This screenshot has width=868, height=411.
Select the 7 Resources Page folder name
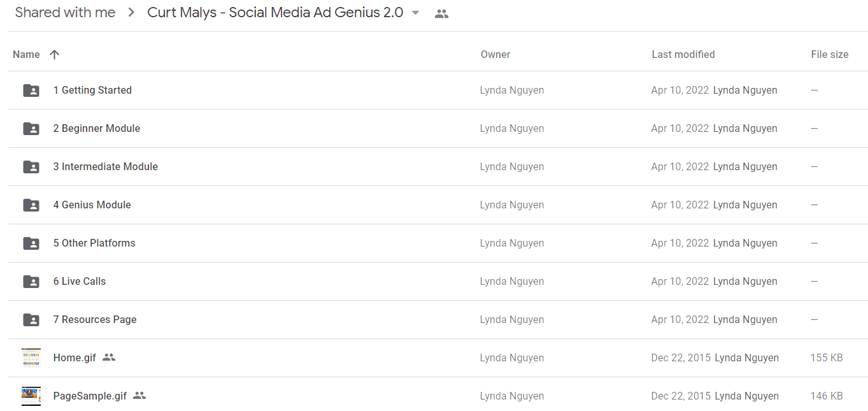(x=95, y=320)
